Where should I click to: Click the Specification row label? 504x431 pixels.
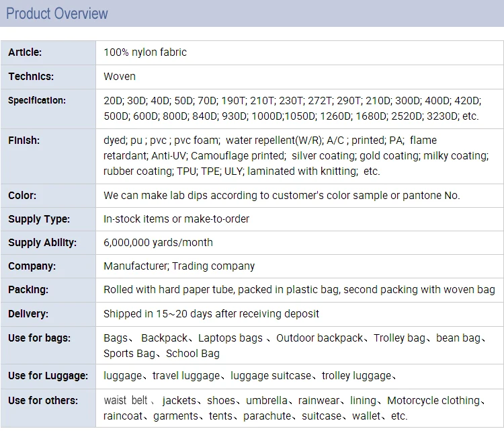point(37,101)
